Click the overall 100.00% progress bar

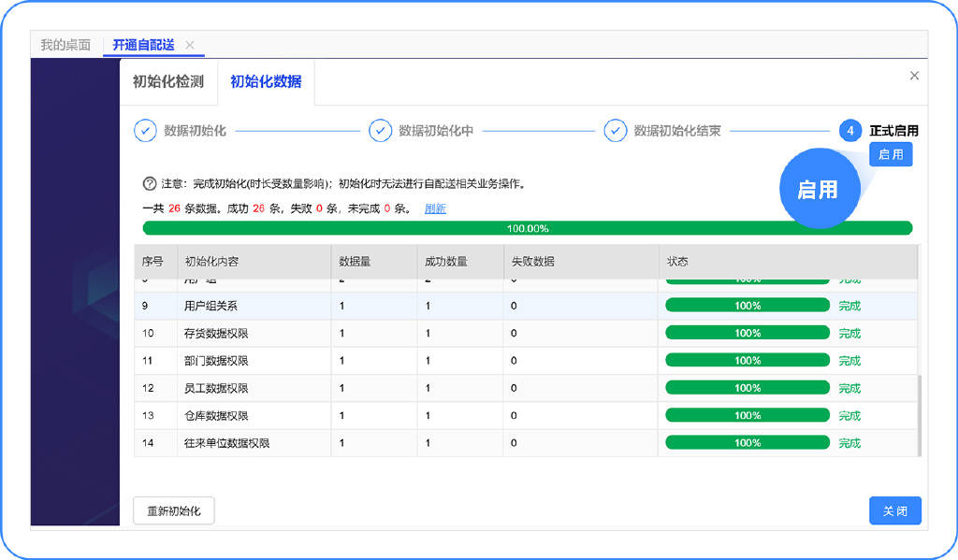pos(527,228)
